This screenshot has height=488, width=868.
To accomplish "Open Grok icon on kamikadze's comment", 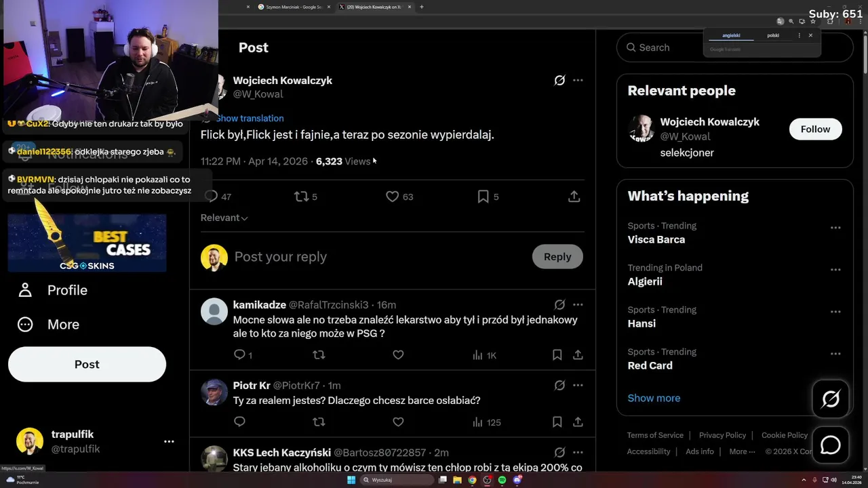I will click(559, 304).
